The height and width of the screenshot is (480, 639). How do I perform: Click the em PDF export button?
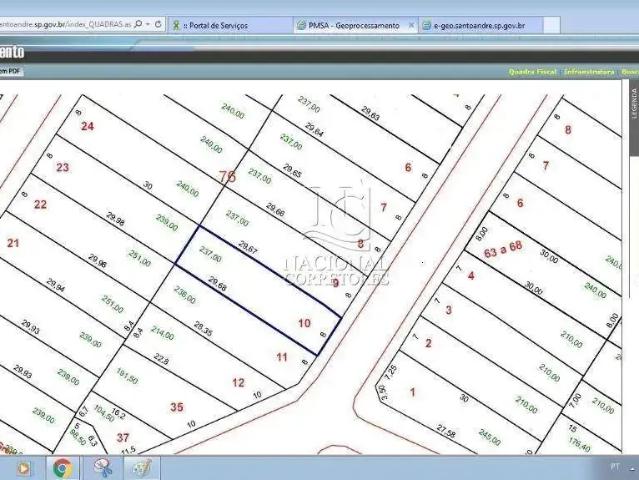click(10, 71)
